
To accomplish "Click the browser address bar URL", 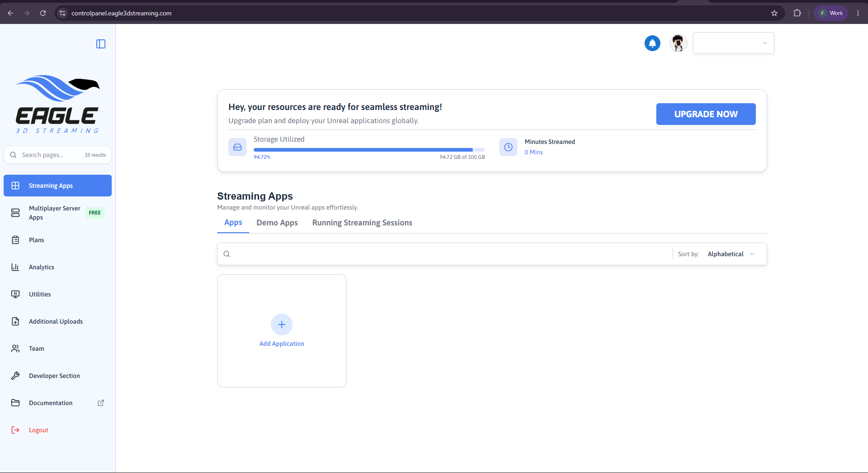I will (x=121, y=13).
